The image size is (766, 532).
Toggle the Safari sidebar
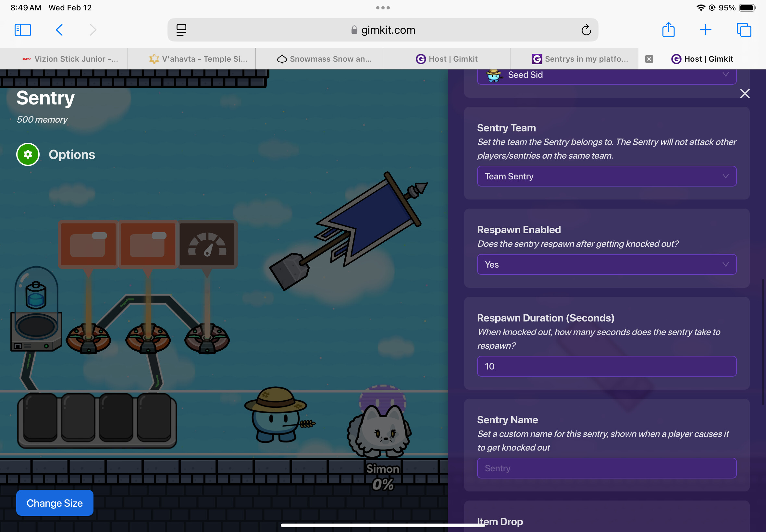tap(22, 30)
